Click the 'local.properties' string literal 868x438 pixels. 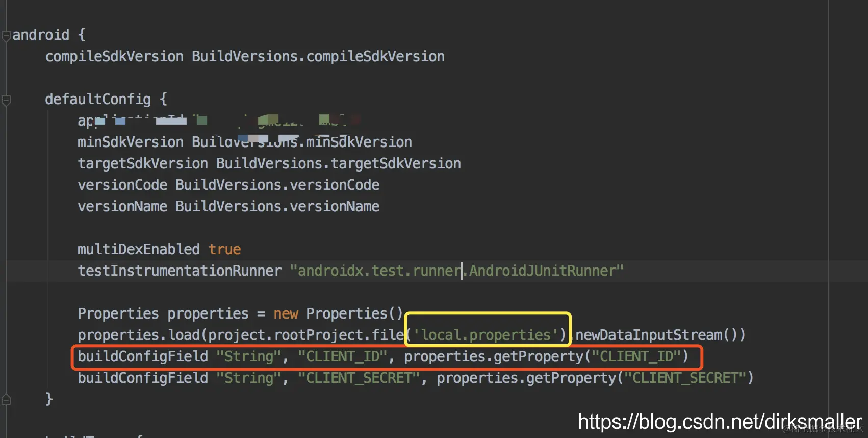486,335
